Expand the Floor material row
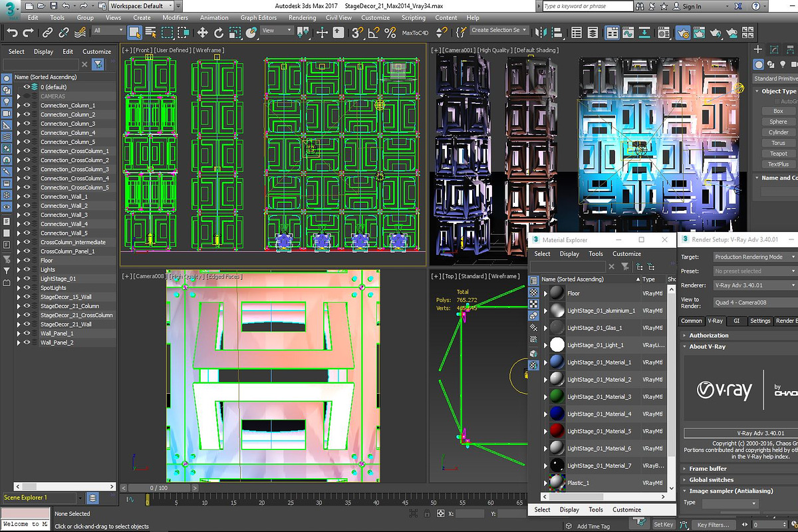This screenshot has width=798, height=532. click(545, 293)
